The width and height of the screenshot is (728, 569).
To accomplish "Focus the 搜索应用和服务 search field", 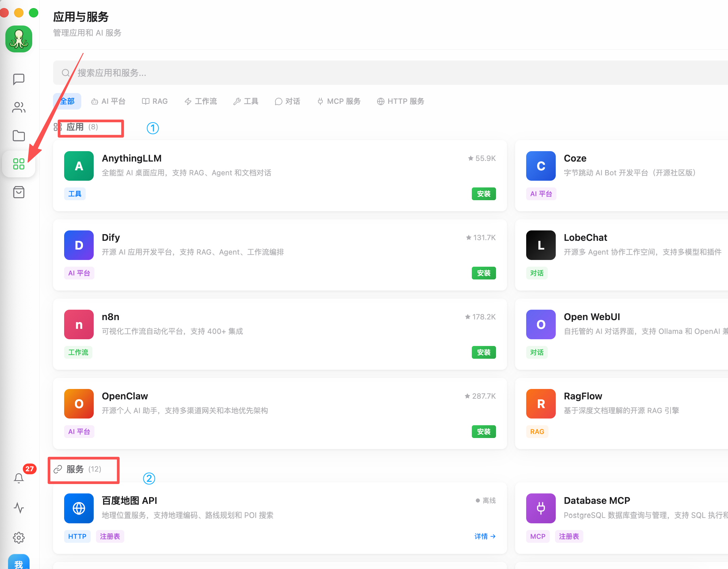I will (391, 73).
